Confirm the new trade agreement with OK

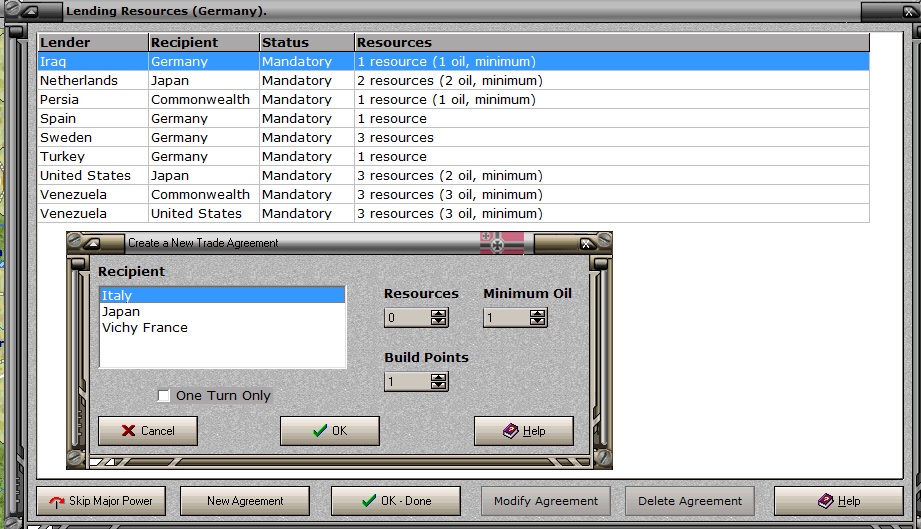pyautogui.click(x=330, y=431)
